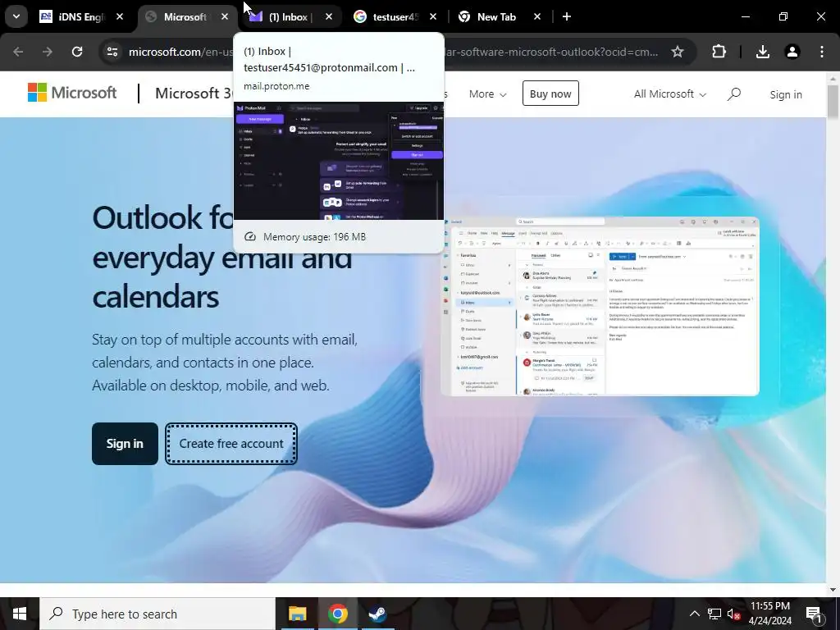The image size is (840, 630).
Task: Open a new browser tab with plus
Action: 566,16
